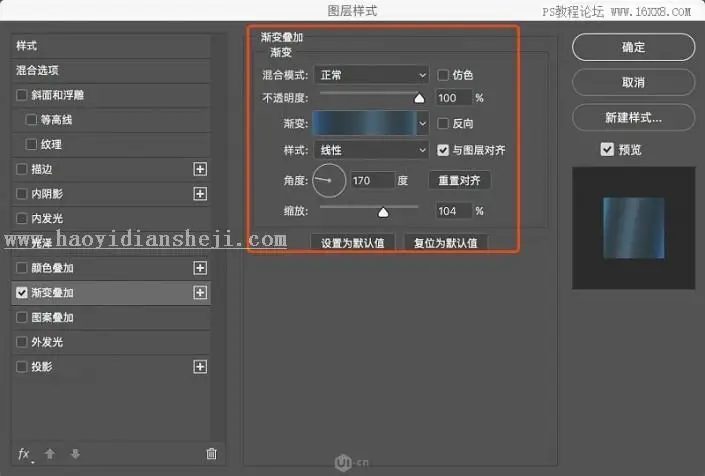Add another Stroke effect with plus icon

click(x=200, y=169)
